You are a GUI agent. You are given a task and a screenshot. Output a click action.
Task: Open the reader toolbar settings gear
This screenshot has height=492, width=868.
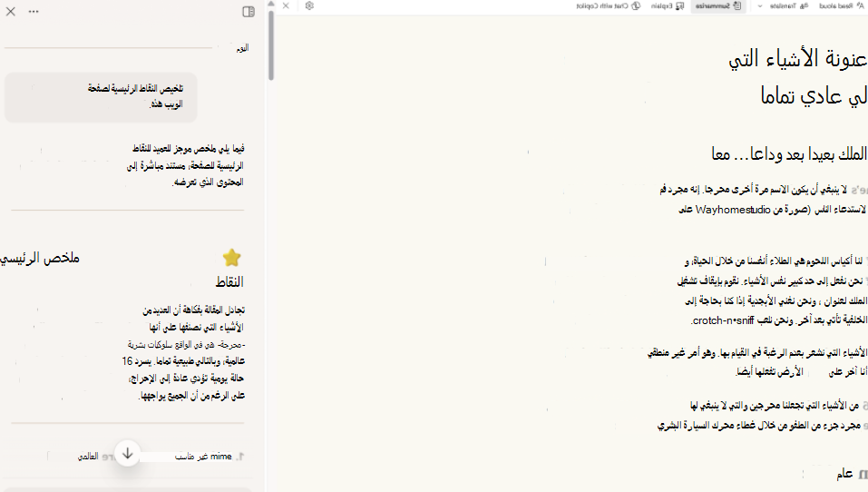point(309,5)
